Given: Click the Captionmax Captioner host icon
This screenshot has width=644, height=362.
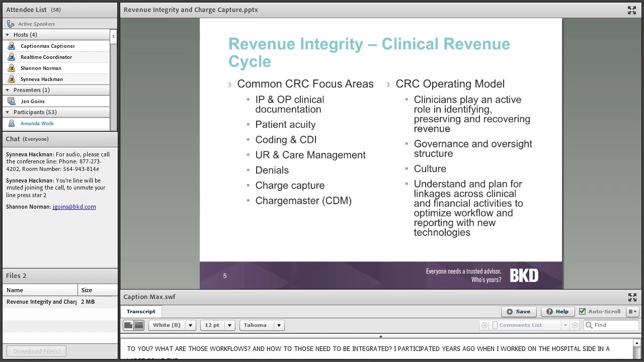Looking at the screenshot, I should tap(12, 46).
